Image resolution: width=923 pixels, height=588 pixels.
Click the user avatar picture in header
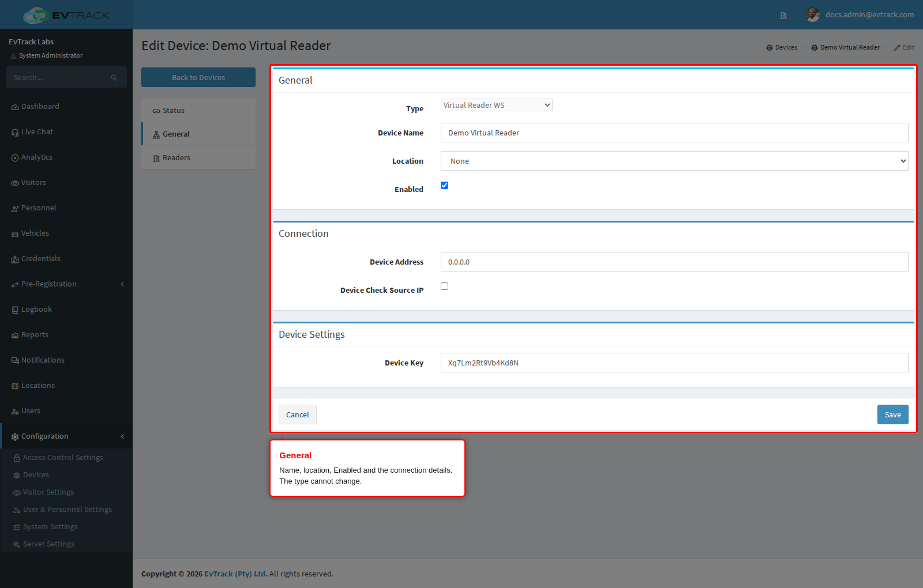coord(813,15)
